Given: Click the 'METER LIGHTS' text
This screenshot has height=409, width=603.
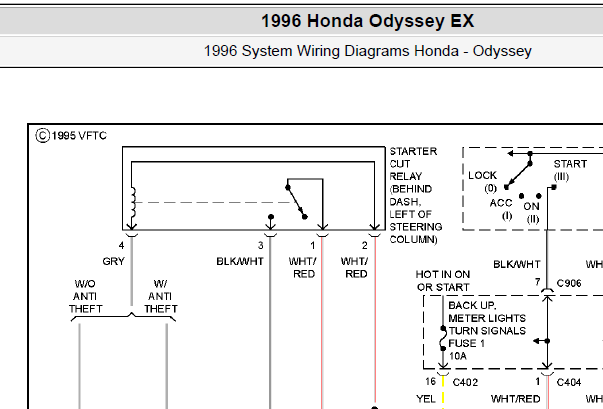Looking at the screenshot, I should (x=487, y=318).
